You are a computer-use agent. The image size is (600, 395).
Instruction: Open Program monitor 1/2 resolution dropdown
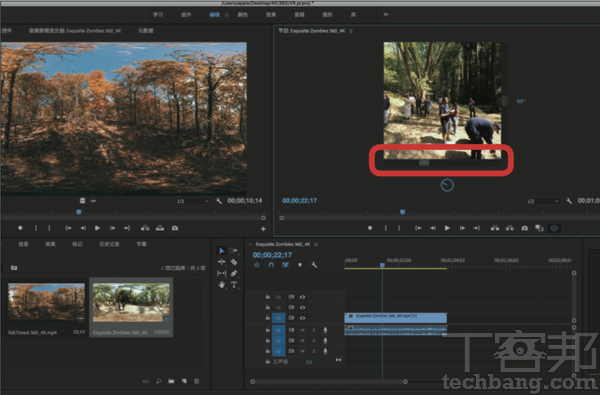pos(543,201)
